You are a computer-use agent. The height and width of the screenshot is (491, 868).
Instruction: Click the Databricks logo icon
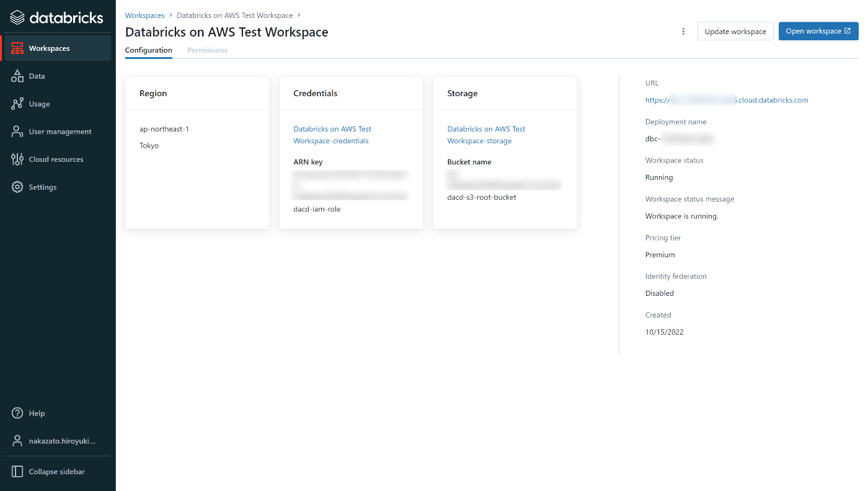[x=18, y=17]
